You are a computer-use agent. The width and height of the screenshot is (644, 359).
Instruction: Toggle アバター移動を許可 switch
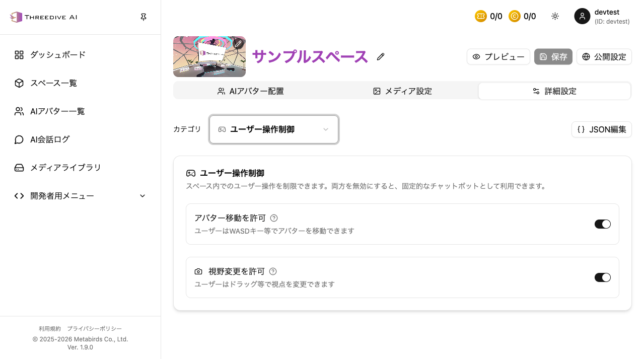pos(603,224)
